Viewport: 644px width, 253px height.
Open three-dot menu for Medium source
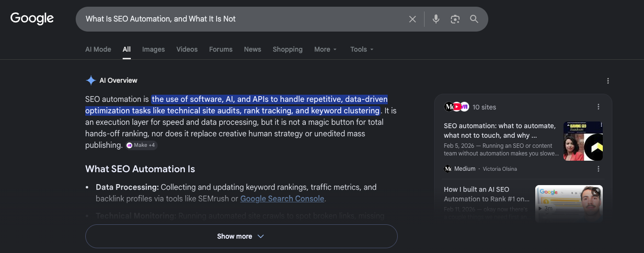(598, 169)
